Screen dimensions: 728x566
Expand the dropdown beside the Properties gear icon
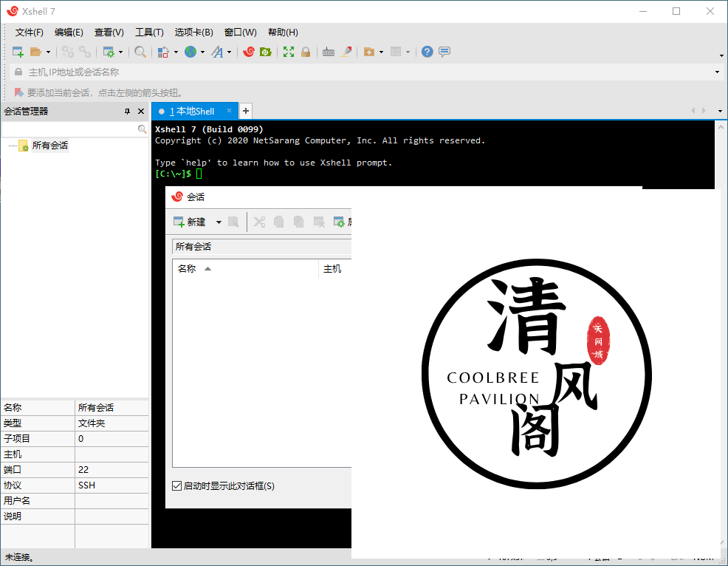click(x=120, y=52)
